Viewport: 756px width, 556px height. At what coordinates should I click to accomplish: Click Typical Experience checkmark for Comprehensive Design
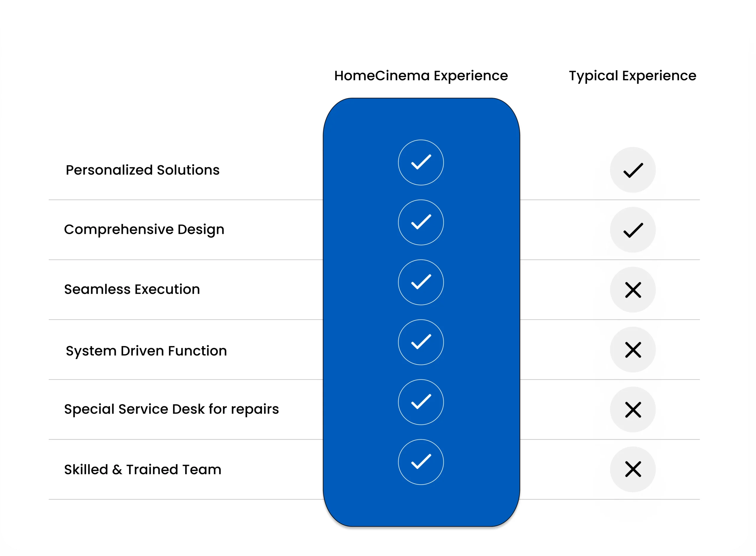pyautogui.click(x=633, y=230)
